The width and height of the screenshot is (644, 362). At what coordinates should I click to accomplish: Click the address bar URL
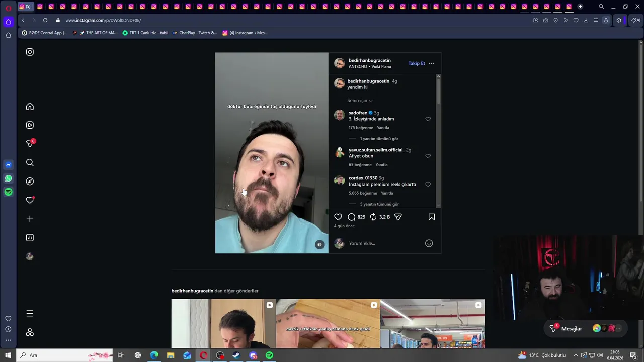point(103,20)
